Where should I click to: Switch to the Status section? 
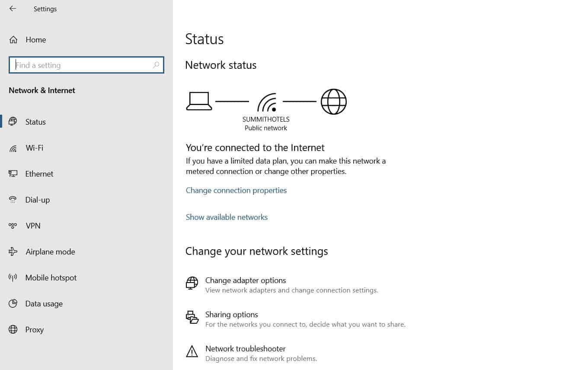tap(35, 122)
